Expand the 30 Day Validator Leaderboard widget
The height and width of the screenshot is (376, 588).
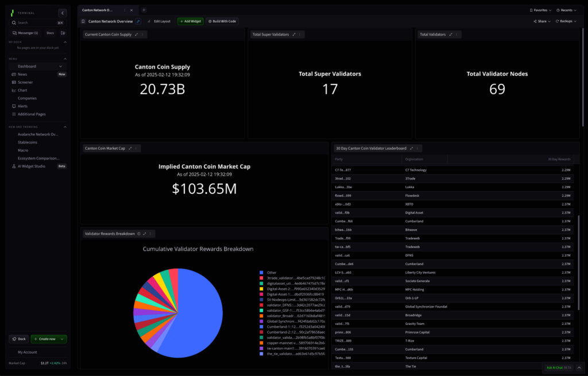(x=411, y=149)
